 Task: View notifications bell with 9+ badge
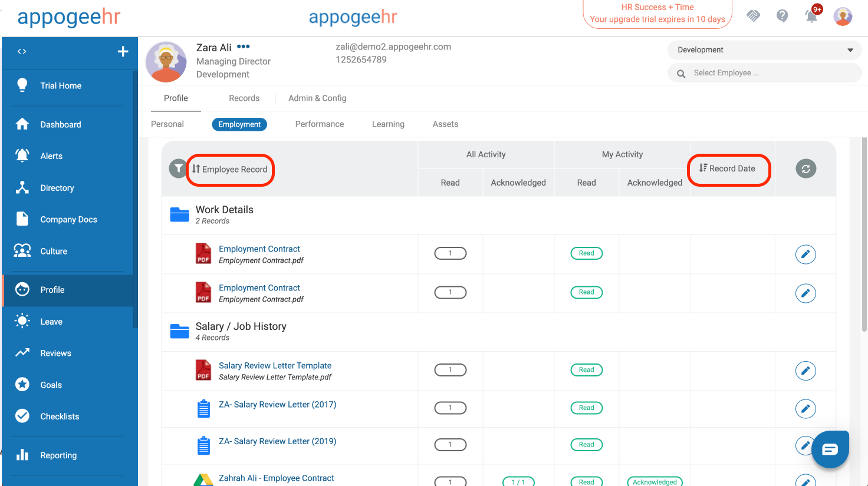click(x=813, y=15)
